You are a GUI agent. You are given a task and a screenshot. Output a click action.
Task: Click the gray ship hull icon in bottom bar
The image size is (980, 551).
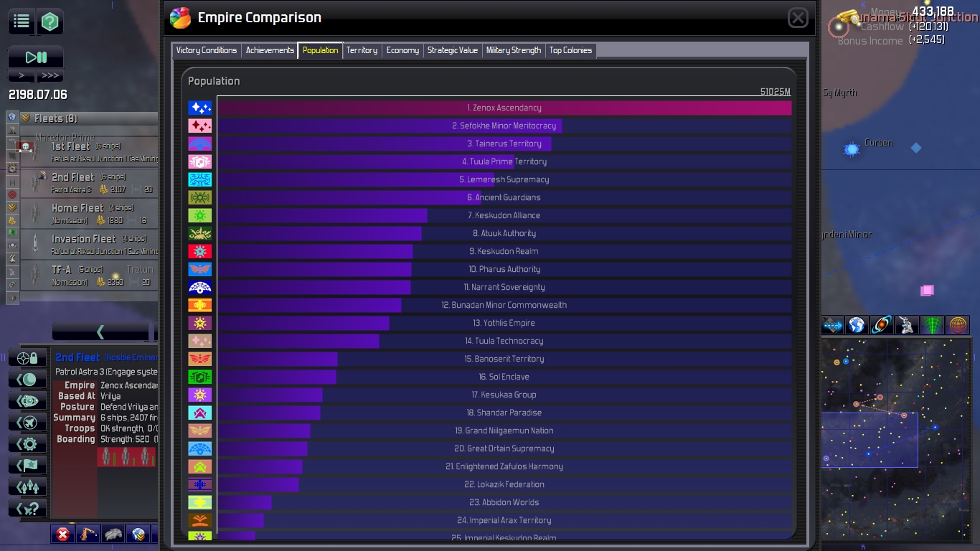pos(113,534)
